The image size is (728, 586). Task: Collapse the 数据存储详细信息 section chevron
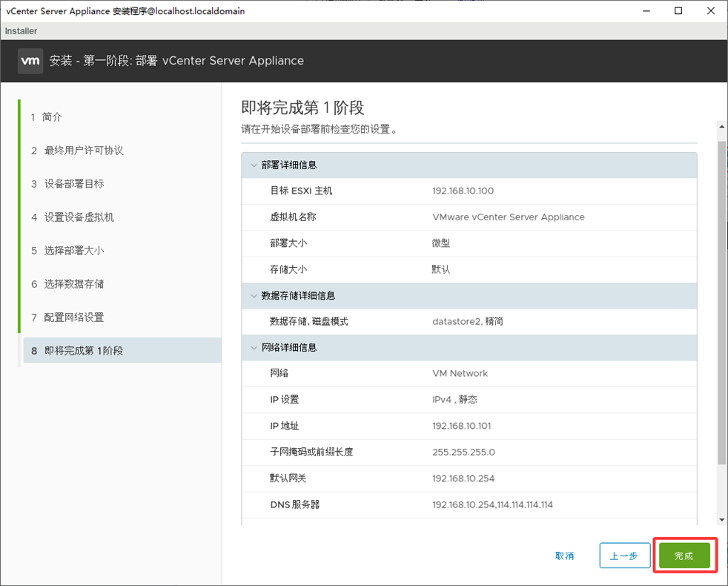point(253,296)
